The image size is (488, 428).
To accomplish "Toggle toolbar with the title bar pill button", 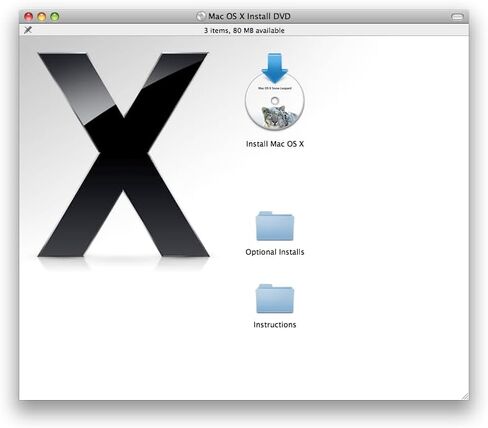I will click(x=457, y=16).
